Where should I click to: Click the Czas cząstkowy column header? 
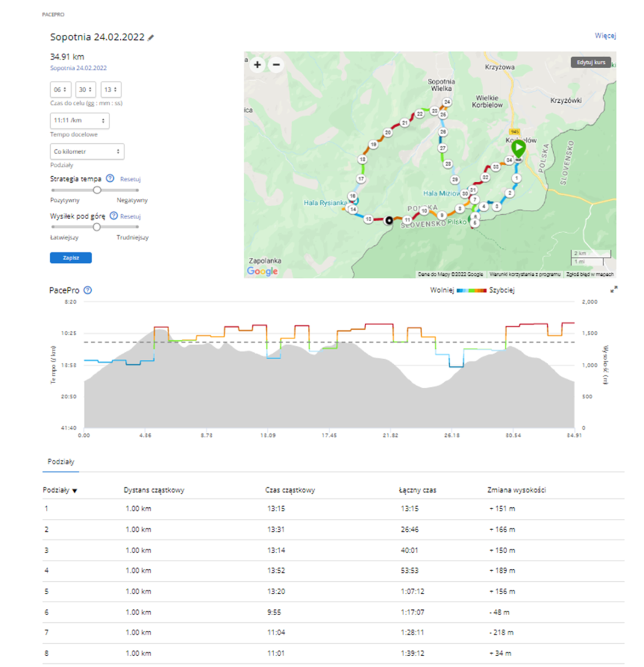(x=290, y=490)
